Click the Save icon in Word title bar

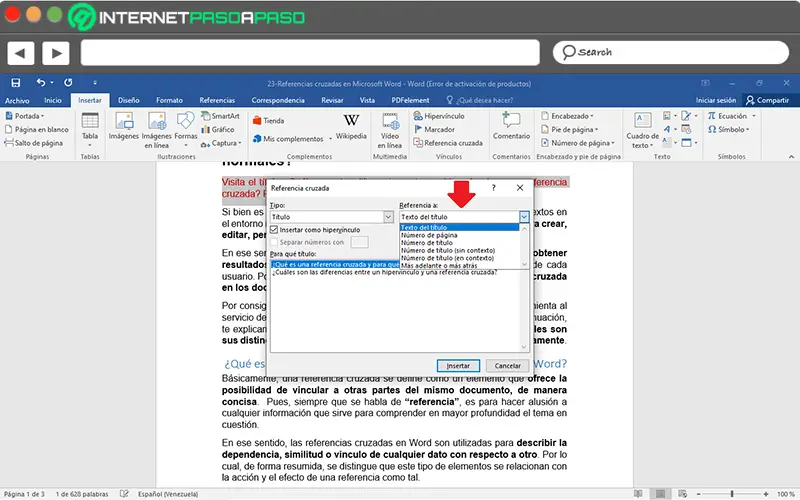[x=16, y=83]
